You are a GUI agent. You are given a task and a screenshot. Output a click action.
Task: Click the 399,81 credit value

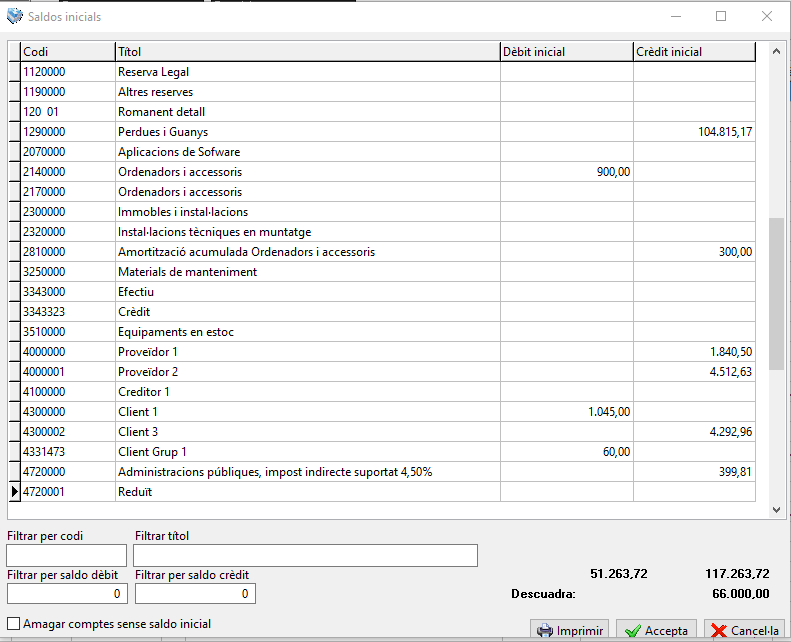point(736,472)
